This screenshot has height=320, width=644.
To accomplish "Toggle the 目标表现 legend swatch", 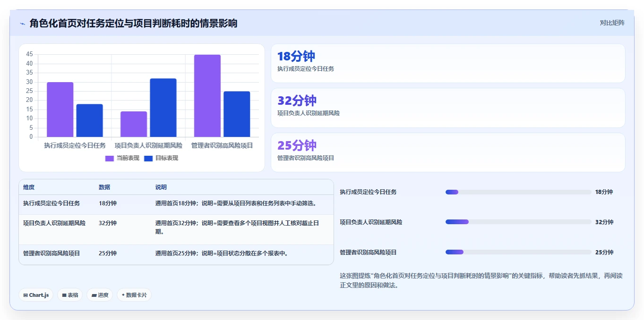I will 148,158.
